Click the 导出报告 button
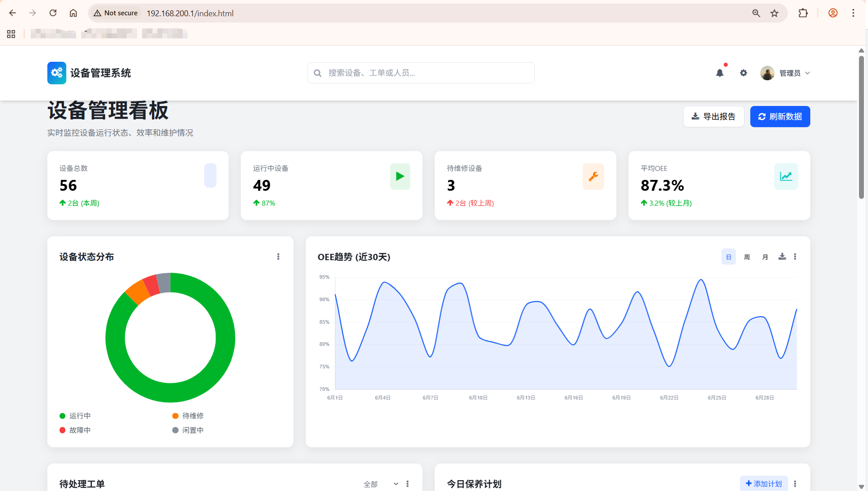 coord(713,116)
